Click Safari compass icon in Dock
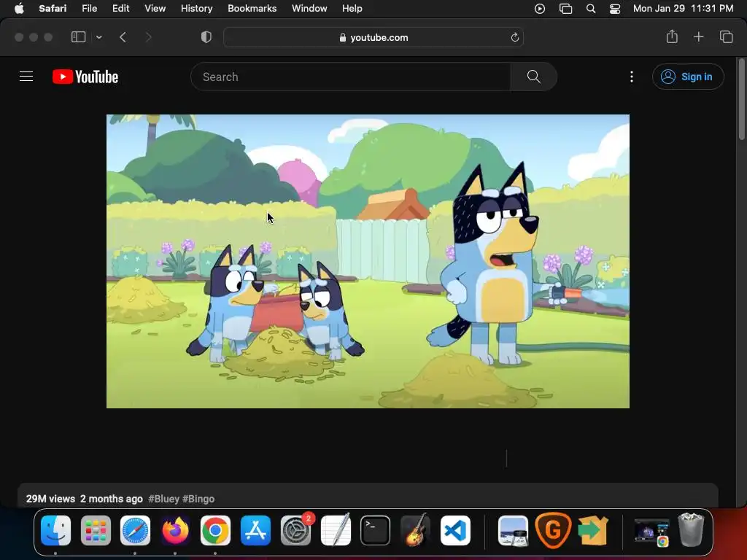Image resolution: width=747 pixels, height=560 pixels. point(135,530)
